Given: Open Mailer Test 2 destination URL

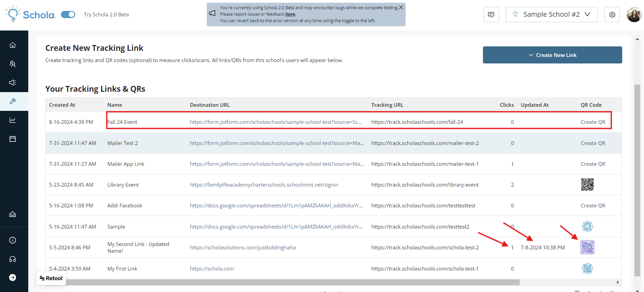Looking at the screenshot, I should click(x=277, y=143).
